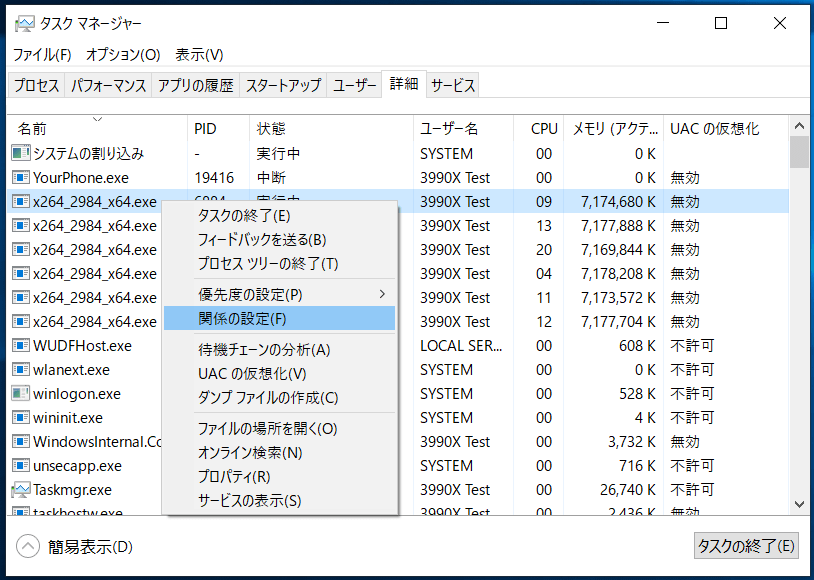The image size is (814, 580).
Task: Click the scrollbar down arrow
Action: [x=799, y=504]
